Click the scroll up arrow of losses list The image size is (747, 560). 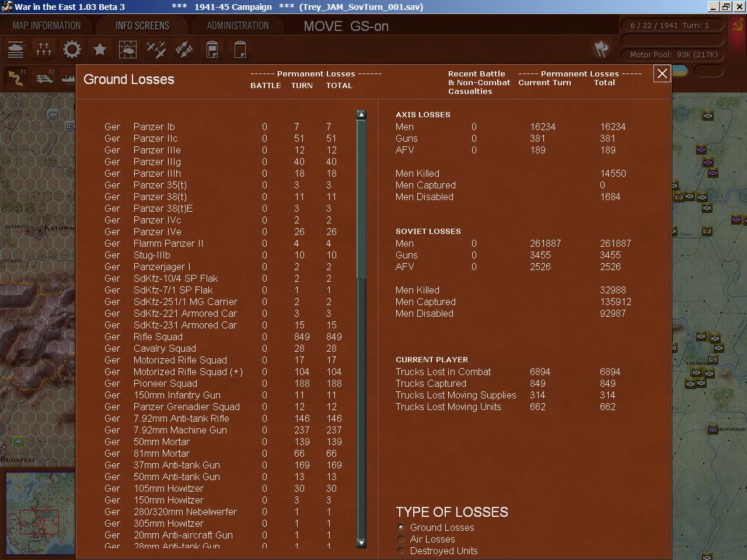pyautogui.click(x=361, y=114)
